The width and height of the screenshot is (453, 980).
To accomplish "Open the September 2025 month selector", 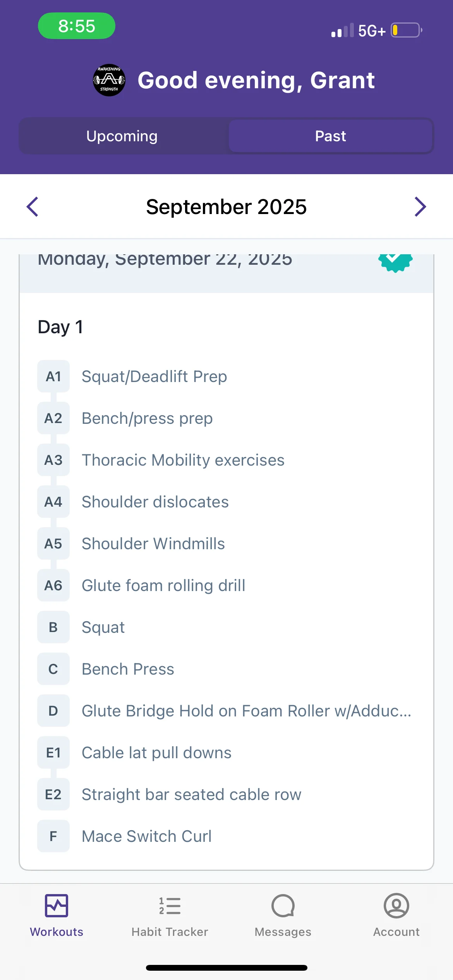I will pyautogui.click(x=226, y=207).
